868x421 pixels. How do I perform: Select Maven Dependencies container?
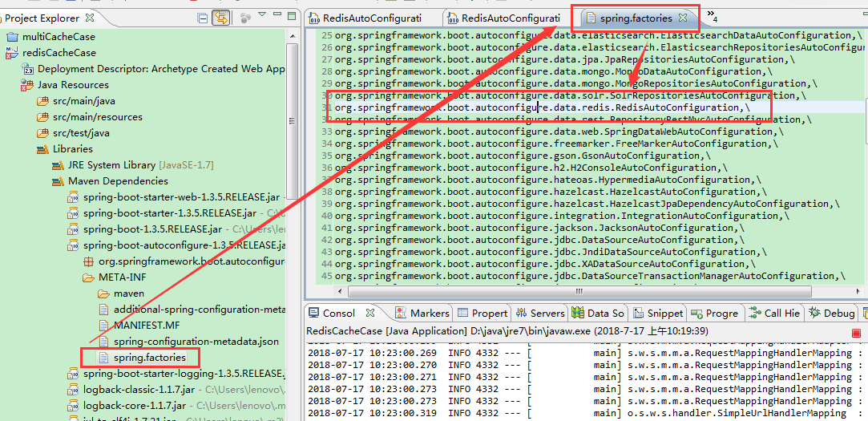(x=118, y=181)
